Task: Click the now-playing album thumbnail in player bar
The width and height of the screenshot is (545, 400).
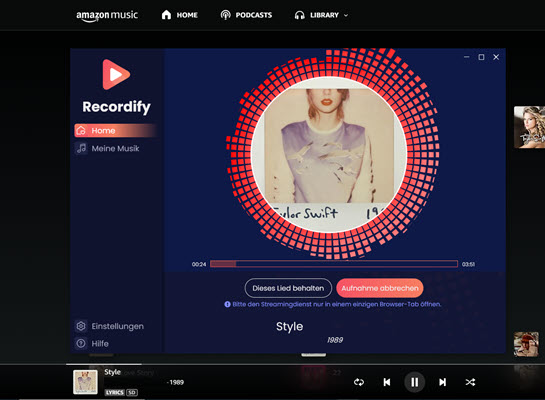Action: pos(85,382)
